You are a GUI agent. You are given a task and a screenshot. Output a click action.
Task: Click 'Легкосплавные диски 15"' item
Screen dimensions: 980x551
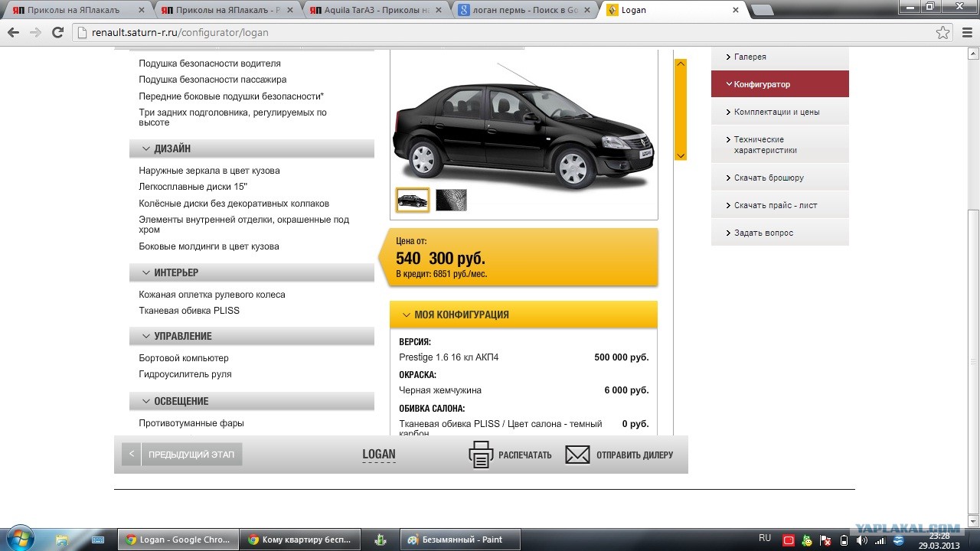pos(193,187)
